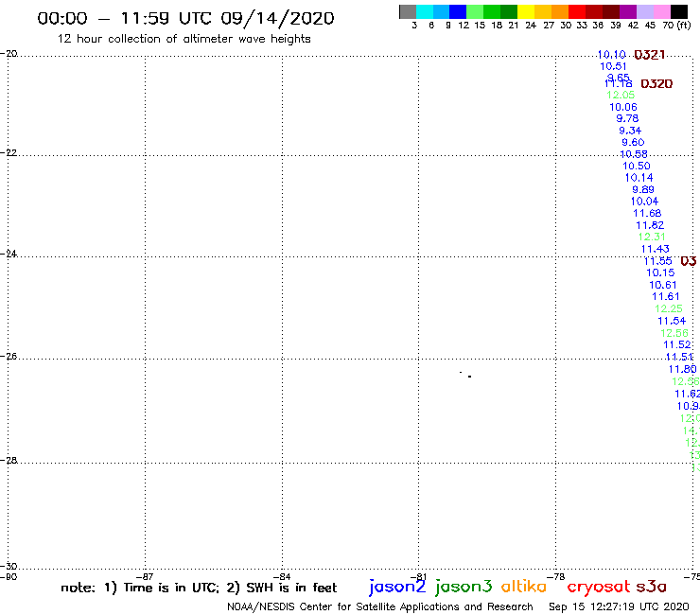
Task: Click the -28 latitude axis label
Action: [9, 460]
